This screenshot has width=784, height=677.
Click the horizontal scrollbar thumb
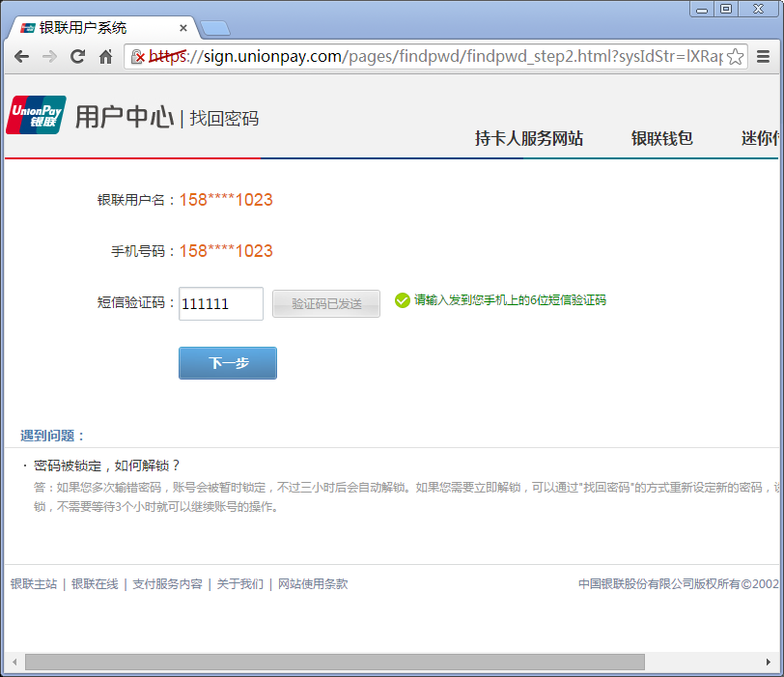(335, 662)
